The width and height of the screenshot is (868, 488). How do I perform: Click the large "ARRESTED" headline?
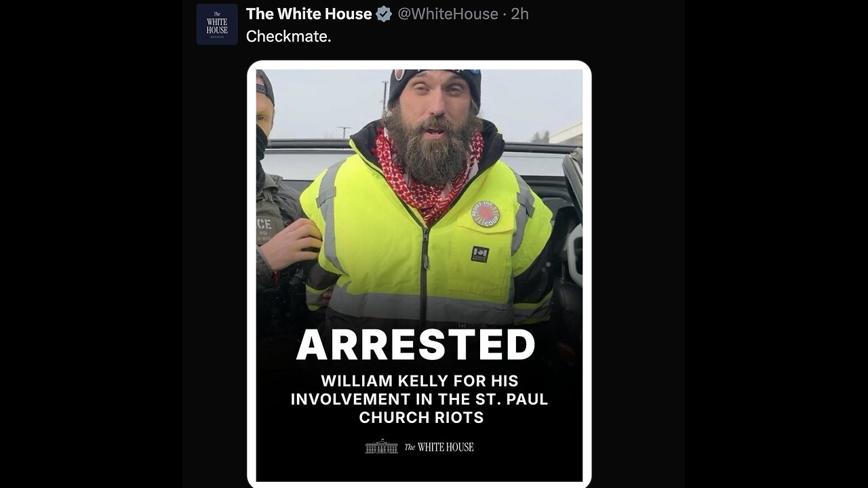tap(416, 345)
